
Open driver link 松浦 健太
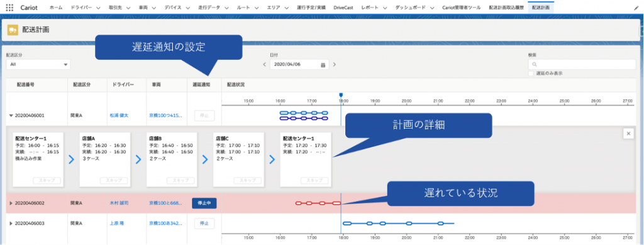click(x=119, y=115)
